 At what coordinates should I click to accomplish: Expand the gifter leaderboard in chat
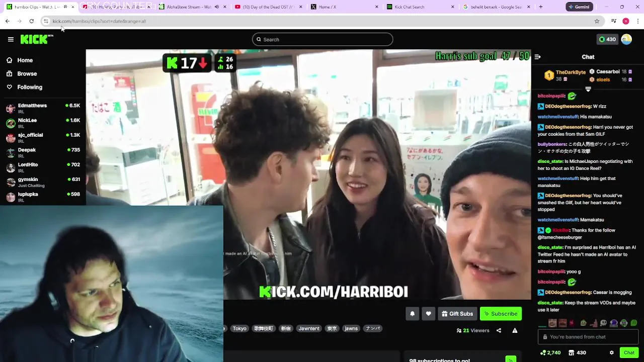(588, 89)
